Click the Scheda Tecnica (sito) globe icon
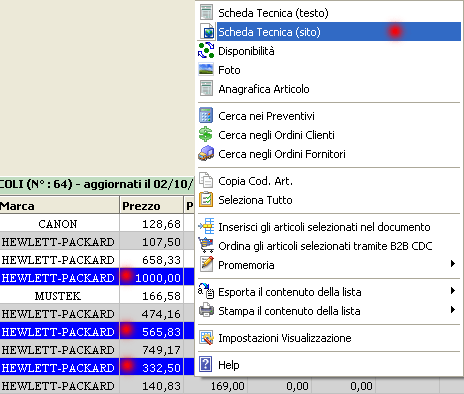 [x=207, y=32]
